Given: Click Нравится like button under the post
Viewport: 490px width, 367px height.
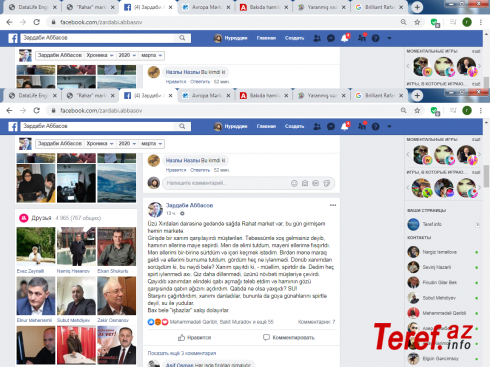Looking at the screenshot, I should pyautogui.click(x=194, y=338).
